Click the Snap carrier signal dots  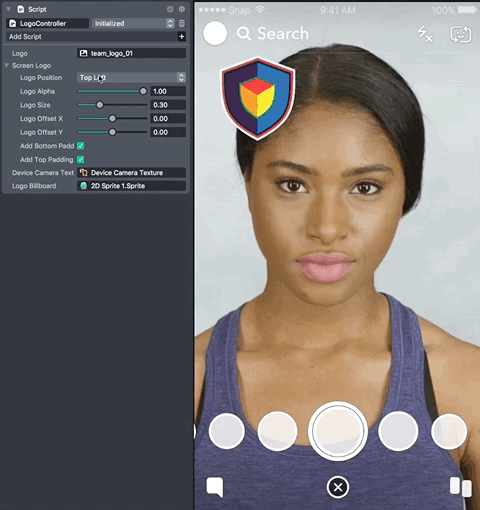click(212, 10)
